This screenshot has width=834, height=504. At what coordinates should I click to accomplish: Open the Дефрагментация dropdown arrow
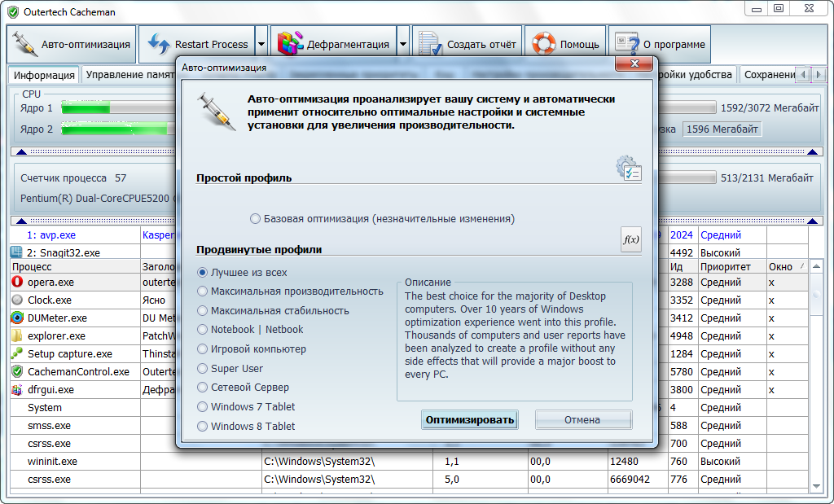[x=403, y=45]
